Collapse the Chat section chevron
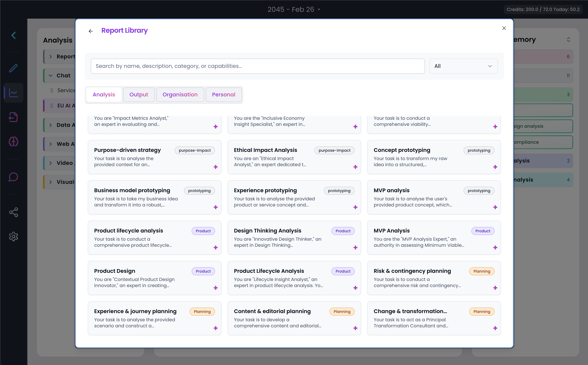The width and height of the screenshot is (588, 365). [50, 75]
